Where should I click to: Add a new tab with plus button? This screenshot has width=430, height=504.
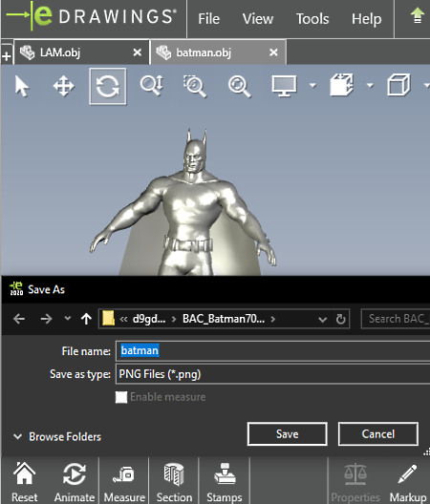pyautogui.click(x=6, y=56)
